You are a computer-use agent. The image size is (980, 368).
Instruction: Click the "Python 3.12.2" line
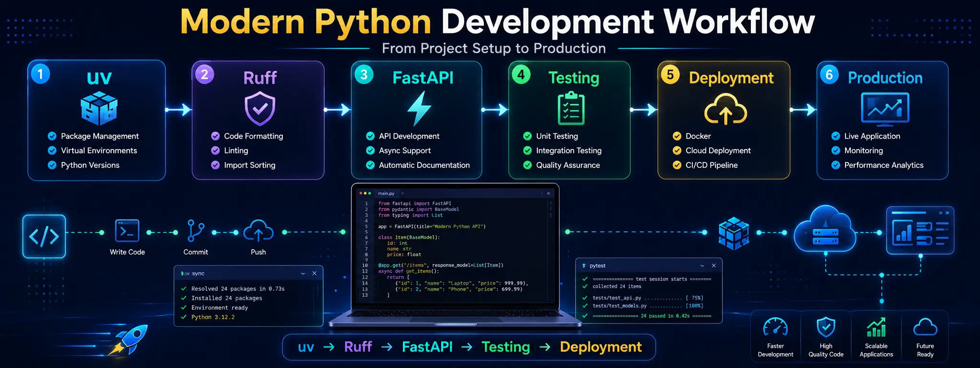[213, 317]
